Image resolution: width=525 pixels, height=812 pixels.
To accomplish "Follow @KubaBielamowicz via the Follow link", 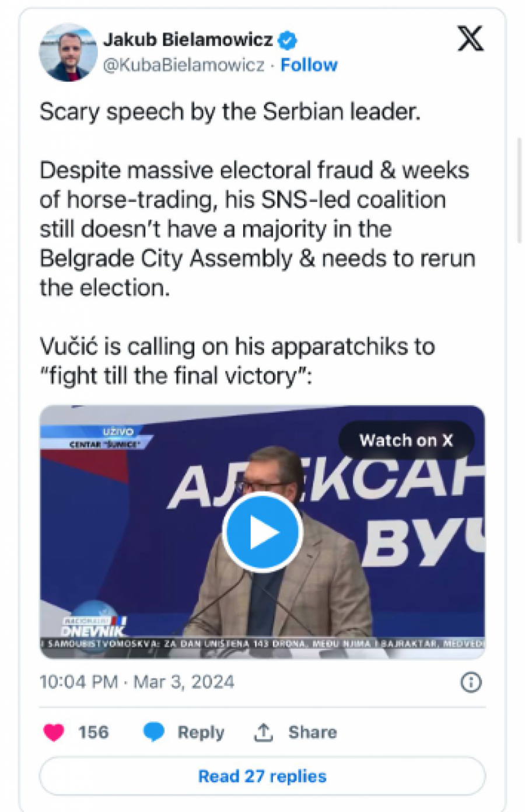I will click(310, 64).
